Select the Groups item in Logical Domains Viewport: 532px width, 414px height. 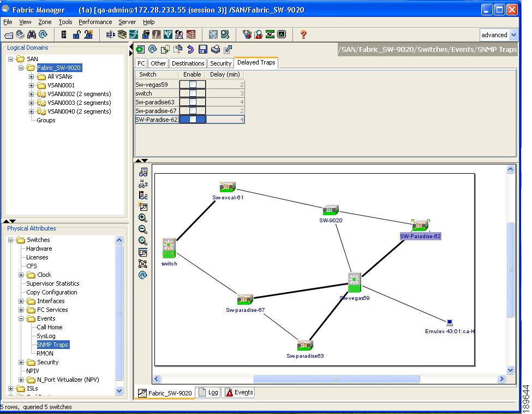click(x=46, y=120)
